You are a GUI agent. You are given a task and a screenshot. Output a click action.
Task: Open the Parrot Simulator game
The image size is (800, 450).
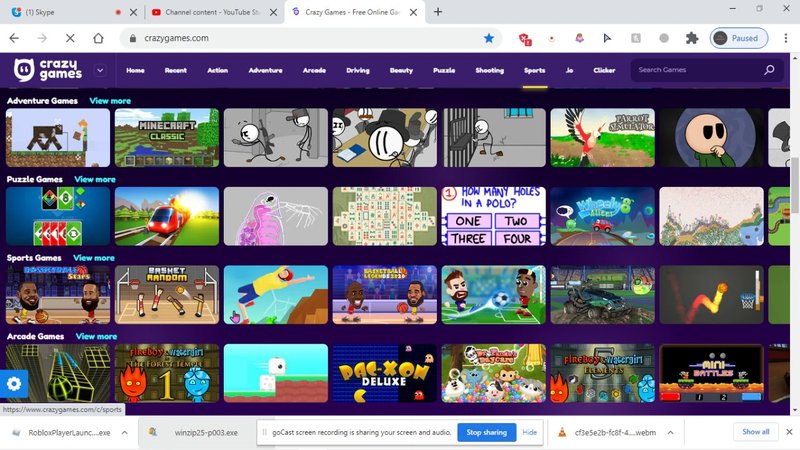coord(603,138)
